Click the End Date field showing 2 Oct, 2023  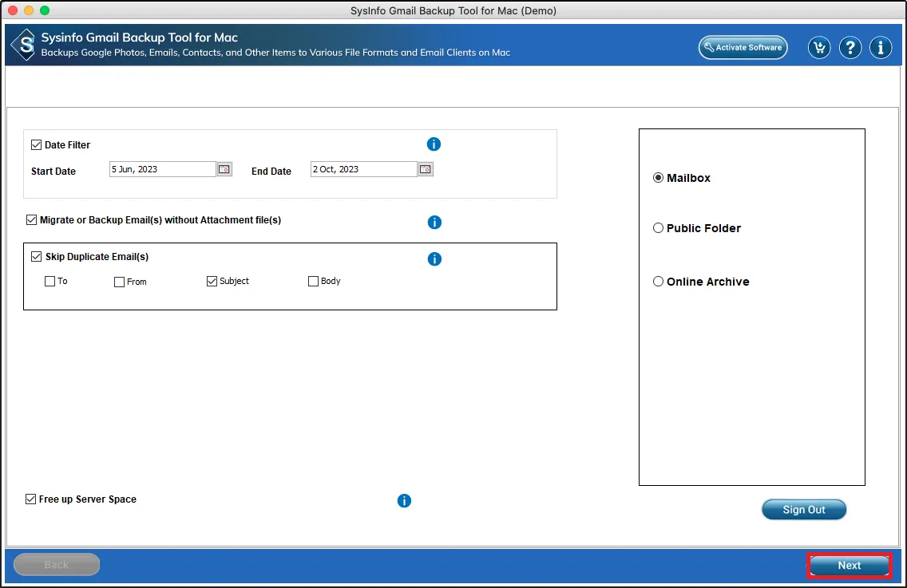pyautogui.click(x=363, y=169)
